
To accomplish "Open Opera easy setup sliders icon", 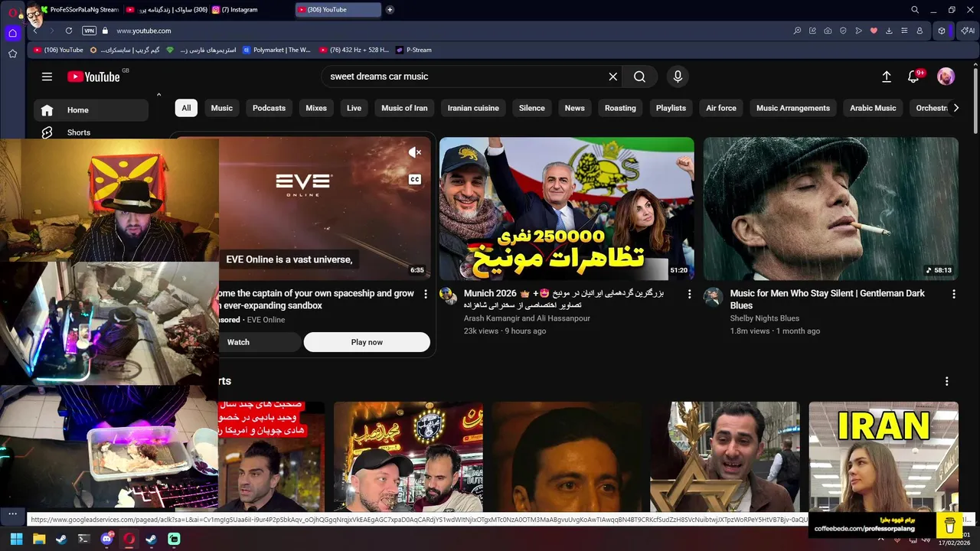I will pos(904,31).
